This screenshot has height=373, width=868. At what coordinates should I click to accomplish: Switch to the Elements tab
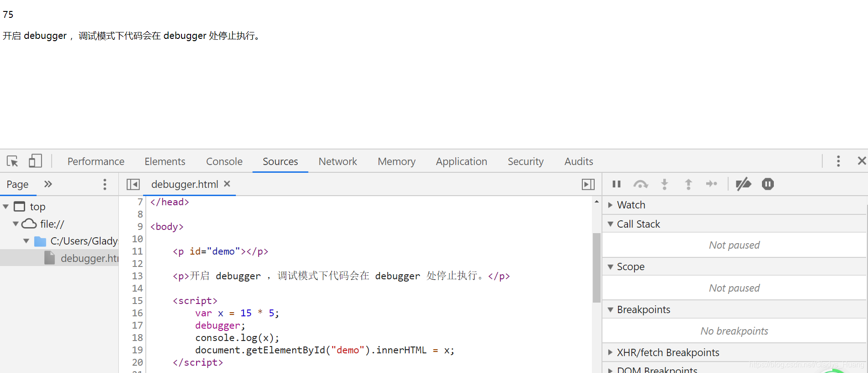tap(165, 161)
